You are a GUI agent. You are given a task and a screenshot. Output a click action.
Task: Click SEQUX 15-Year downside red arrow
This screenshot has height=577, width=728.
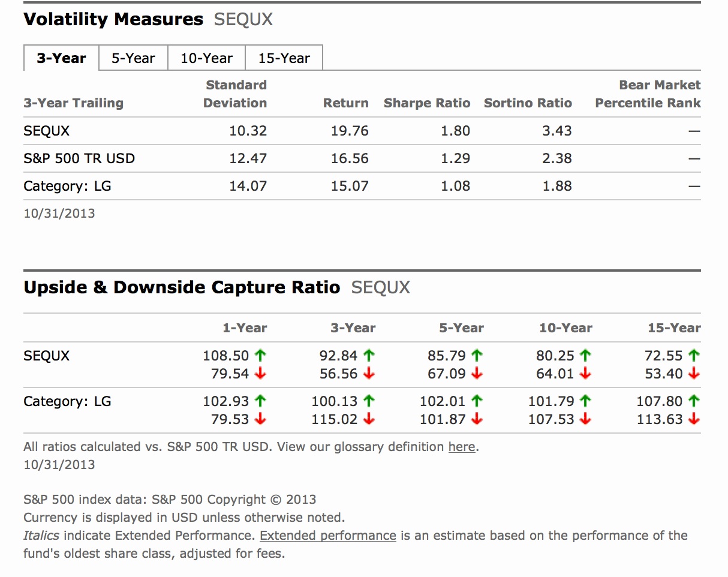pyautogui.click(x=694, y=374)
